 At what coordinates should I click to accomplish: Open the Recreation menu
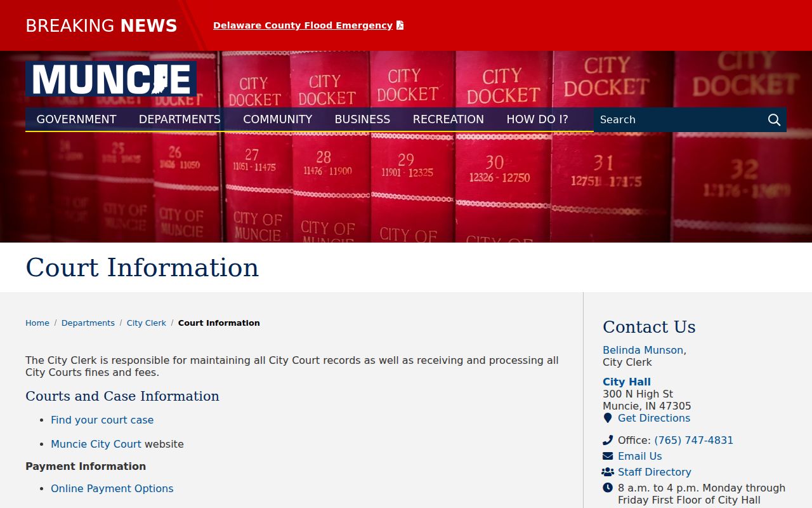coord(449,119)
